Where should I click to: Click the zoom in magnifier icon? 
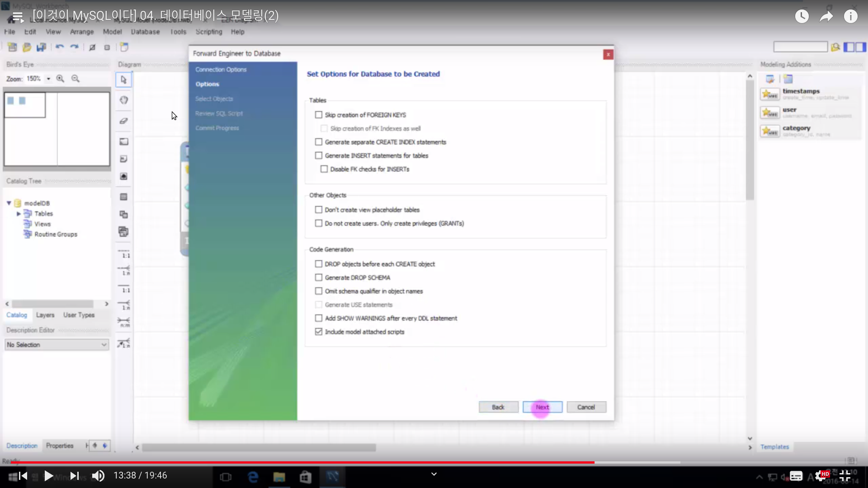(60, 79)
